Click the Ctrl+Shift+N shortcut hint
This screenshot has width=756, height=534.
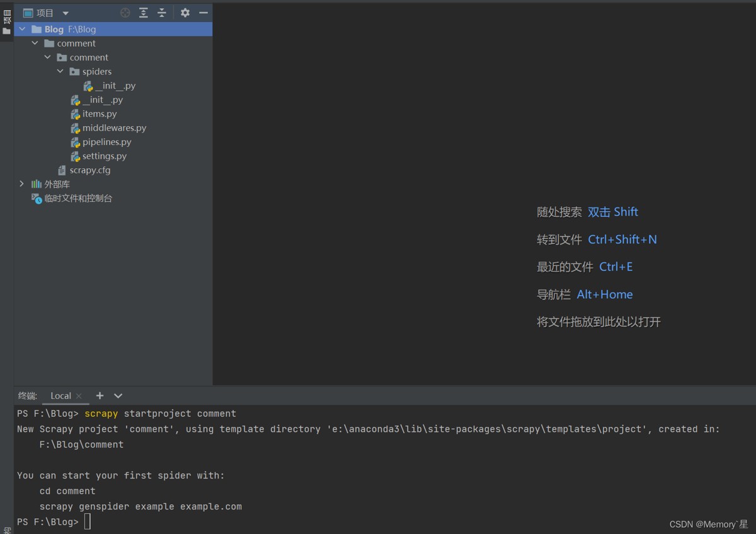[622, 240]
